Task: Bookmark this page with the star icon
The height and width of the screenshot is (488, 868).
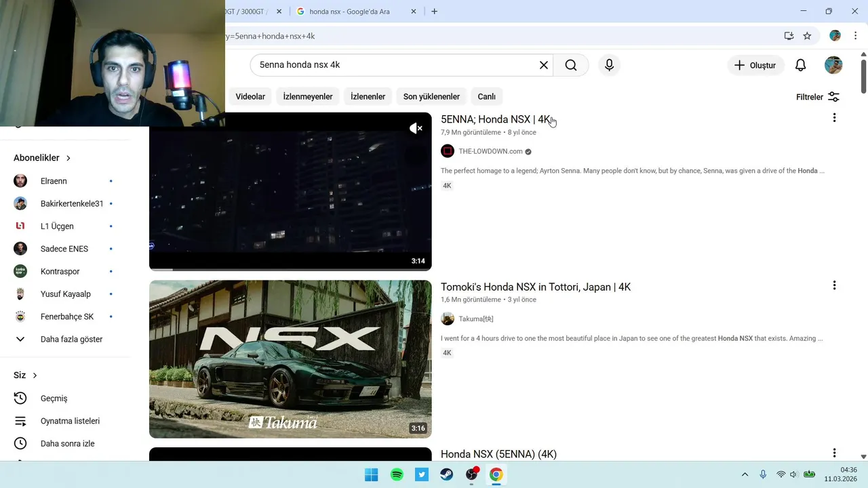Action: click(x=807, y=36)
